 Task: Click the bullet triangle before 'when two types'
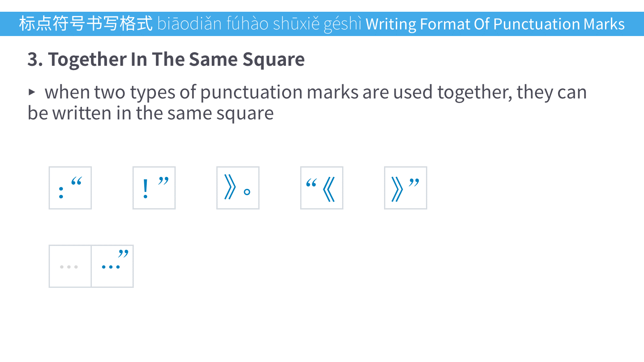tap(32, 92)
